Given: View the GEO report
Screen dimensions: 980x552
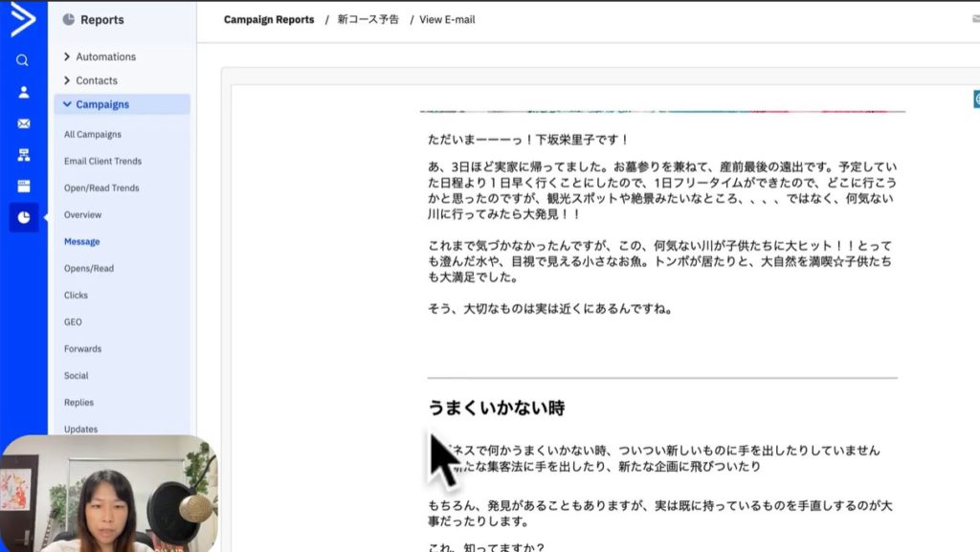Looking at the screenshot, I should tap(73, 322).
